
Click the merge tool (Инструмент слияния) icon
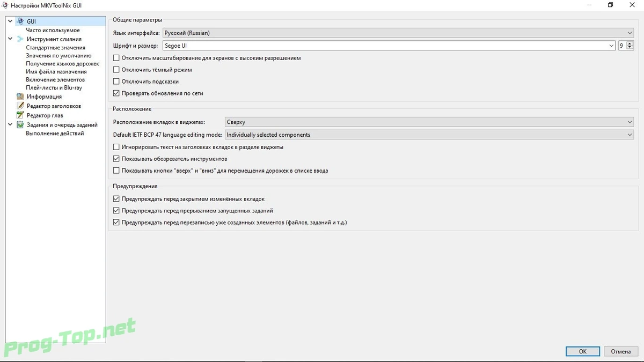tap(20, 39)
